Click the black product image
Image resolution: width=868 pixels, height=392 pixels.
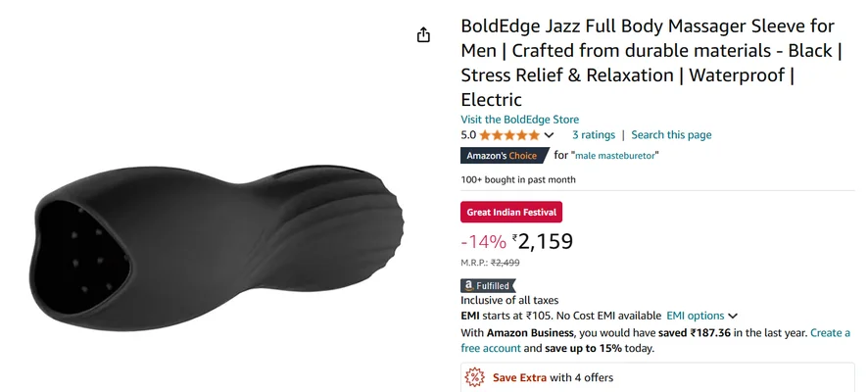217,248
